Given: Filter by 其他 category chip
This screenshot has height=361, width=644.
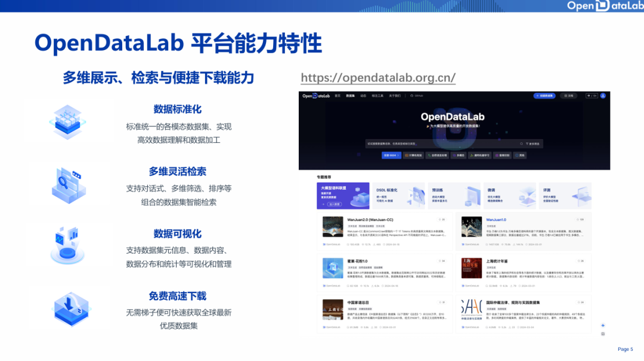Looking at the screenshot, I should coord(520,155).
